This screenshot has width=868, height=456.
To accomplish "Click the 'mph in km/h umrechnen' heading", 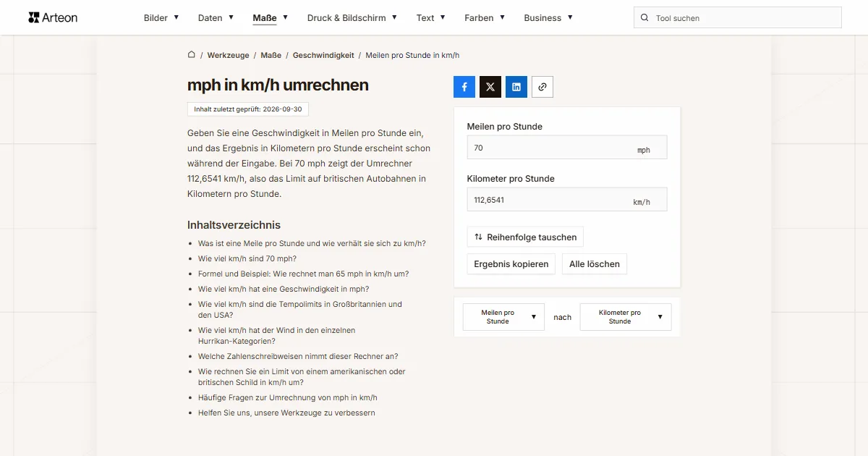I will [x=278, y=85].
